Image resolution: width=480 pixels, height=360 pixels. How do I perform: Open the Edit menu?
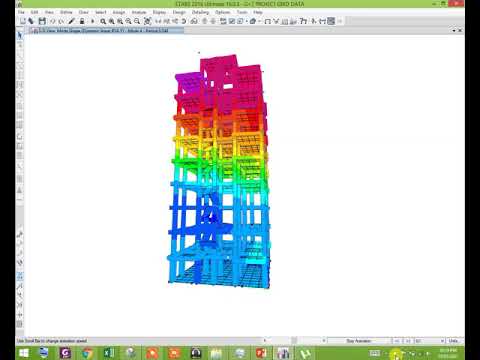pos(34,12)
